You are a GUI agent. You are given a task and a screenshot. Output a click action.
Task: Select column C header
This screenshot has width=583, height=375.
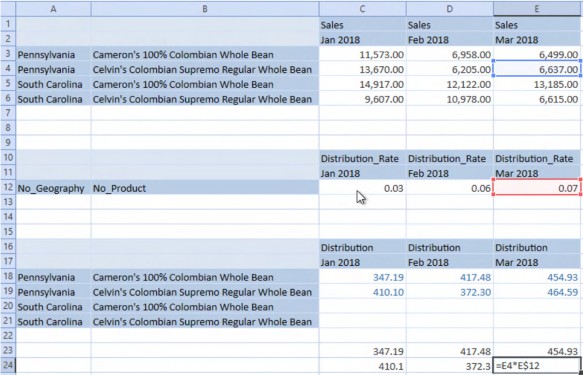[x=362, y=9]
